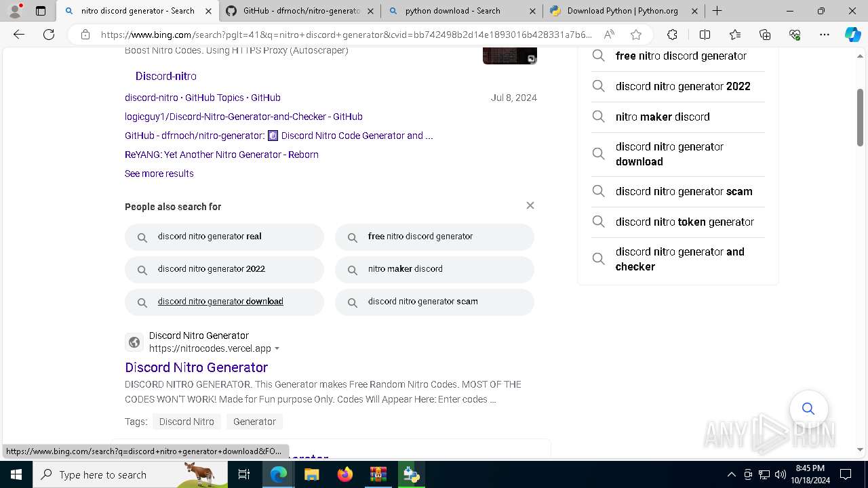868x488 pixels.
Task: Click the Discord Nitro tag
Action: coord(186,422)
